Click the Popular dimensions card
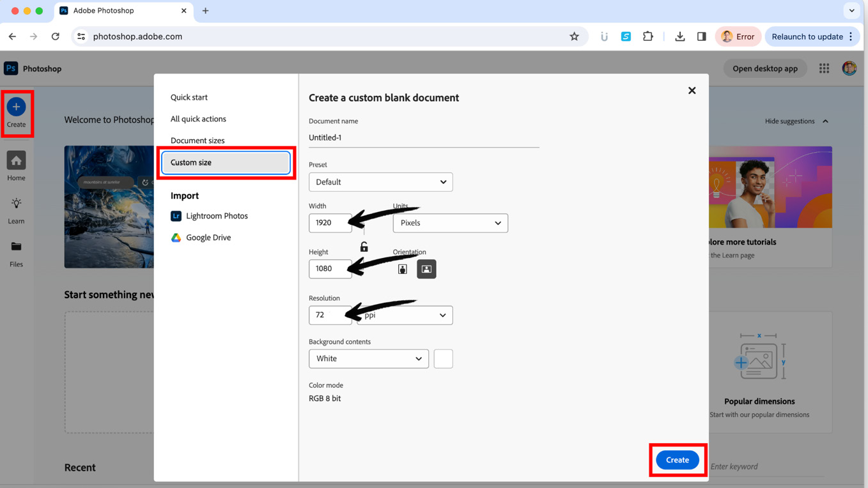This screenshot has width=868, height=488. 770,372
